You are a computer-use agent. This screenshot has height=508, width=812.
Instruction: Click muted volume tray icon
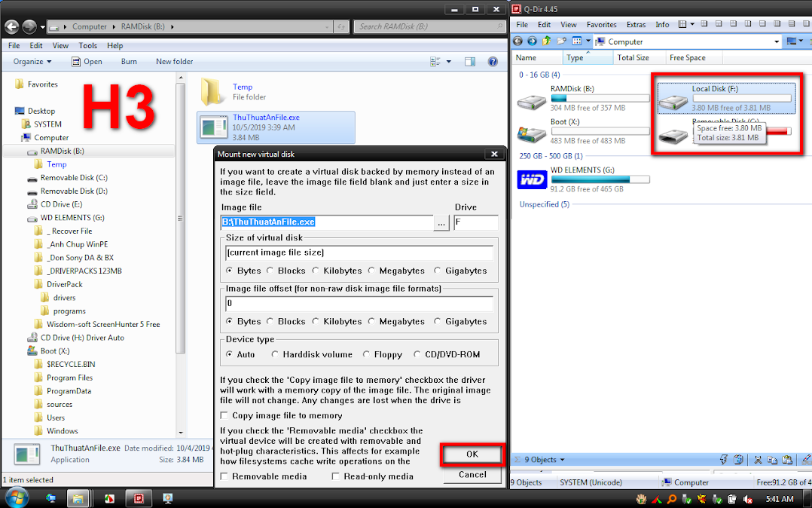[746, 499]
